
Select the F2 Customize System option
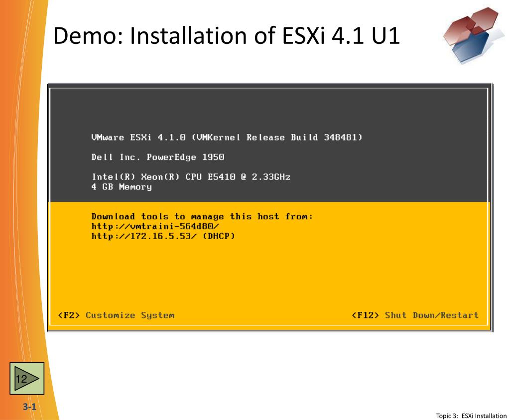116,315
